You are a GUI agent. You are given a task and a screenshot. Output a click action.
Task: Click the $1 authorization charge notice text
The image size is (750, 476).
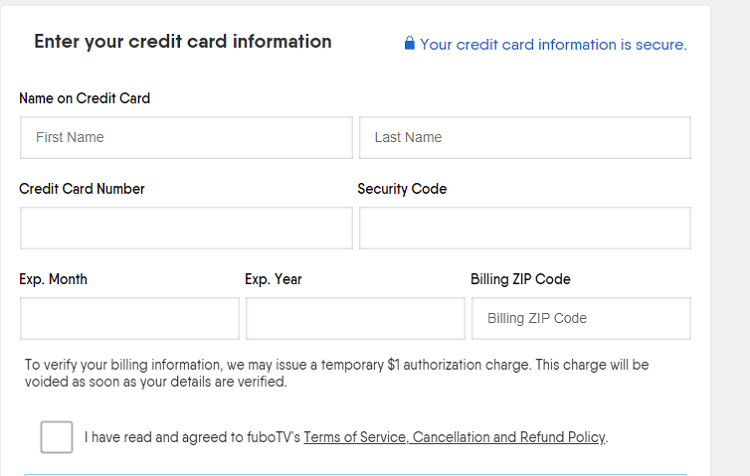point(337,373)
